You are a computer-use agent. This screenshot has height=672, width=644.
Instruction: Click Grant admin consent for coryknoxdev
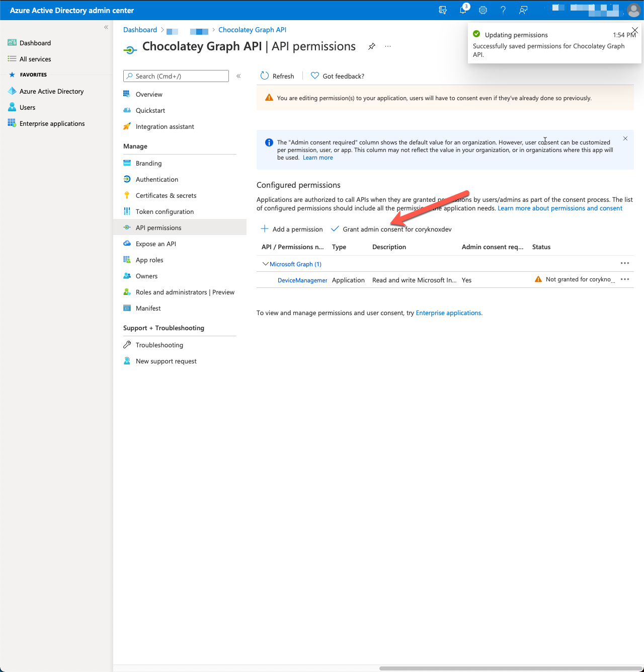point(391,229)
